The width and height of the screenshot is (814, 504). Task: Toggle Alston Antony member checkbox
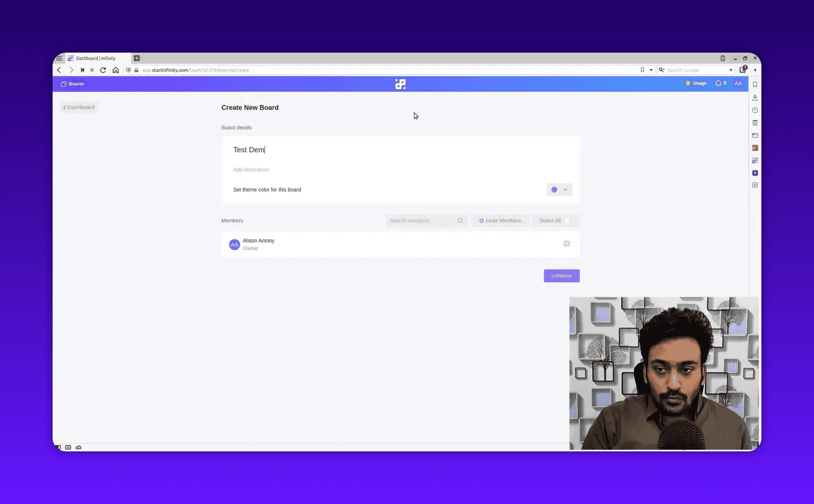coord(566,244)
